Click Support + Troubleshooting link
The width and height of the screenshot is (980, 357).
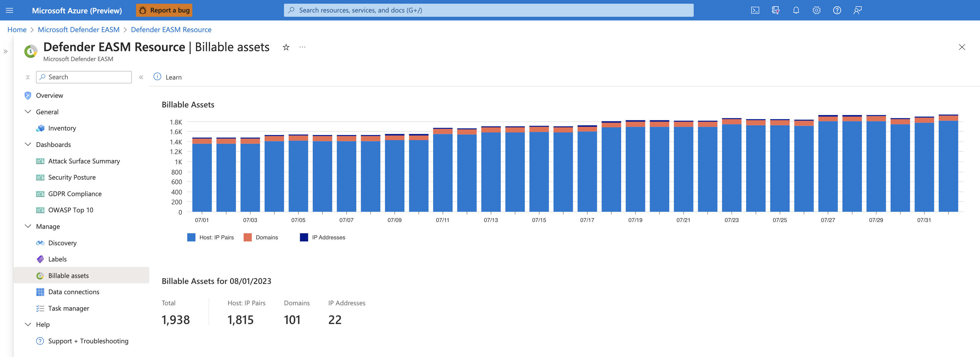point(89,340)
